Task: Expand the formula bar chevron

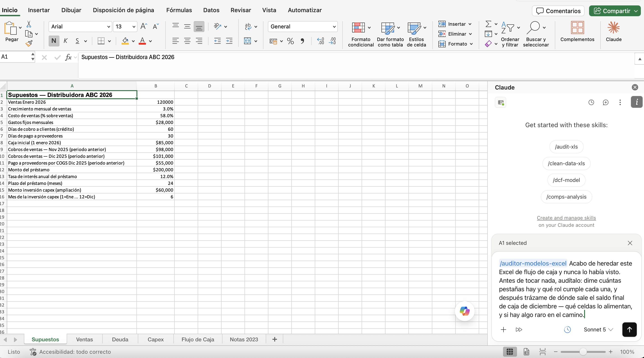Action: (639, 59)
